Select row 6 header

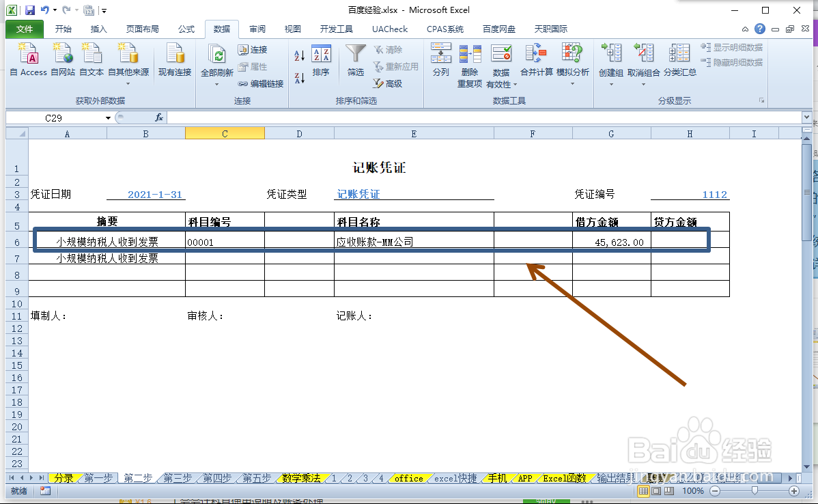(16, 242)
